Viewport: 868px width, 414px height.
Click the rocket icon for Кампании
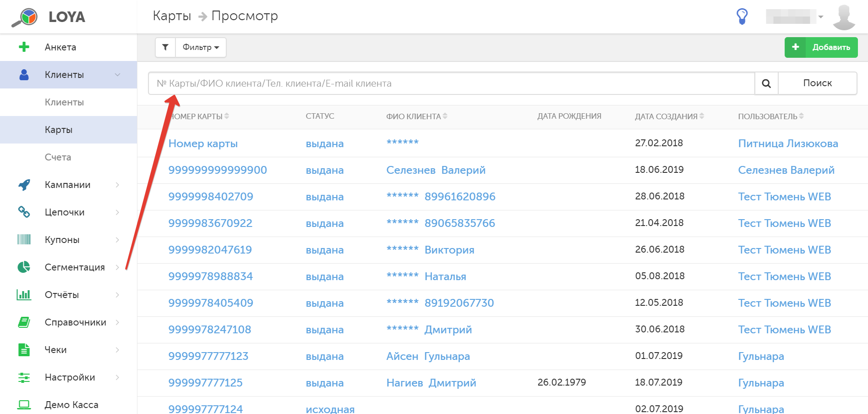click(24, 185)
